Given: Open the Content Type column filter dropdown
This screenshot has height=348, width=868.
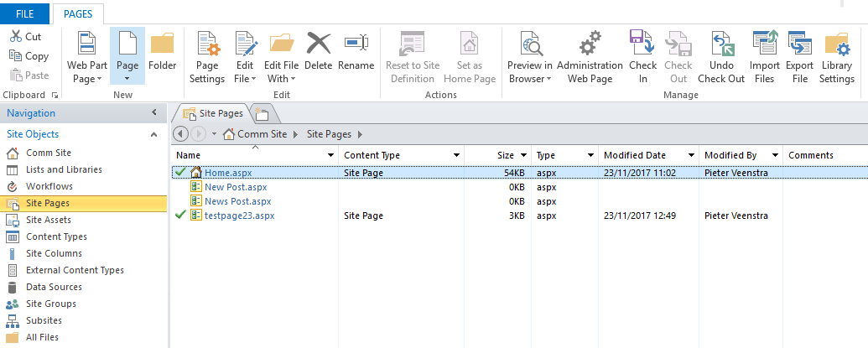Looking at the screenshot, I should [457, 155].
